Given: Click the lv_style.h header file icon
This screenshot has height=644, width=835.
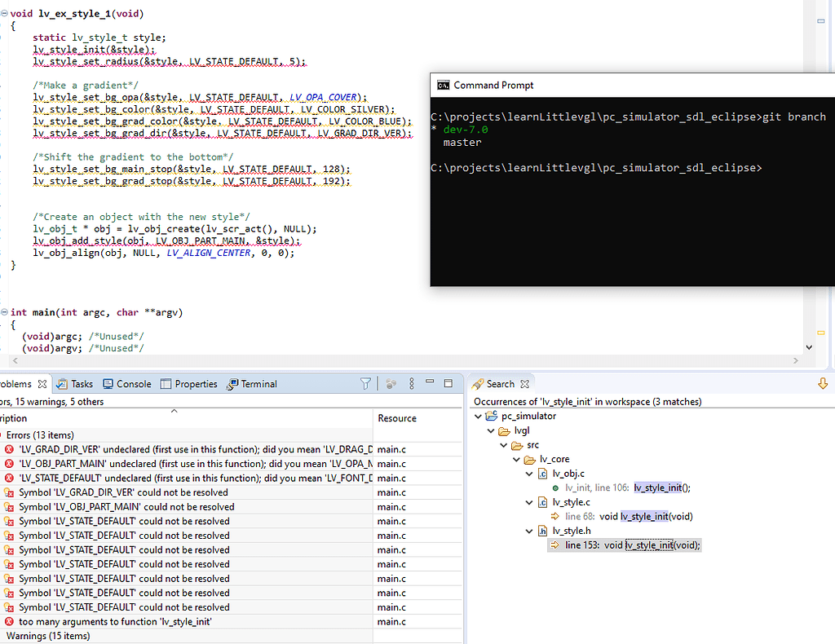Looking at the screenshot, I should click(x=542, y=532).
